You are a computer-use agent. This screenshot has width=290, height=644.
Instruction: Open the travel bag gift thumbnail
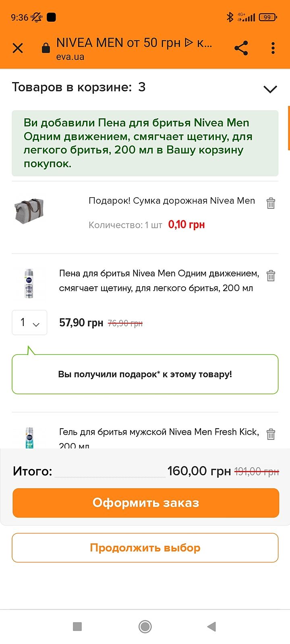tap(29, 210)
